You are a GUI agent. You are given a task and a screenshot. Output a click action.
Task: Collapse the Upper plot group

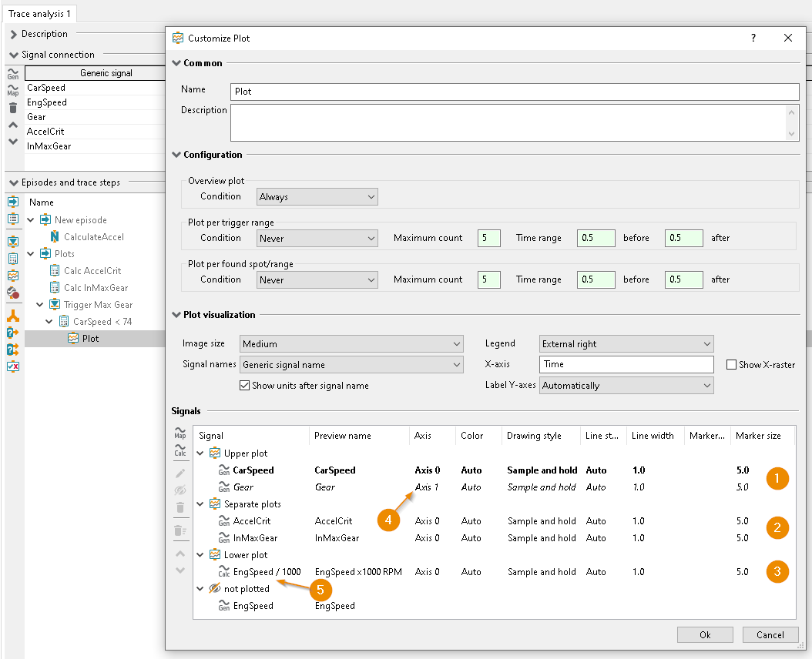click(200, 453)
